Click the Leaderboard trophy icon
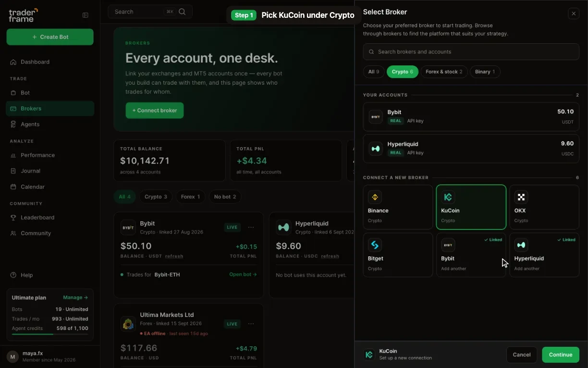 point(13,217)
